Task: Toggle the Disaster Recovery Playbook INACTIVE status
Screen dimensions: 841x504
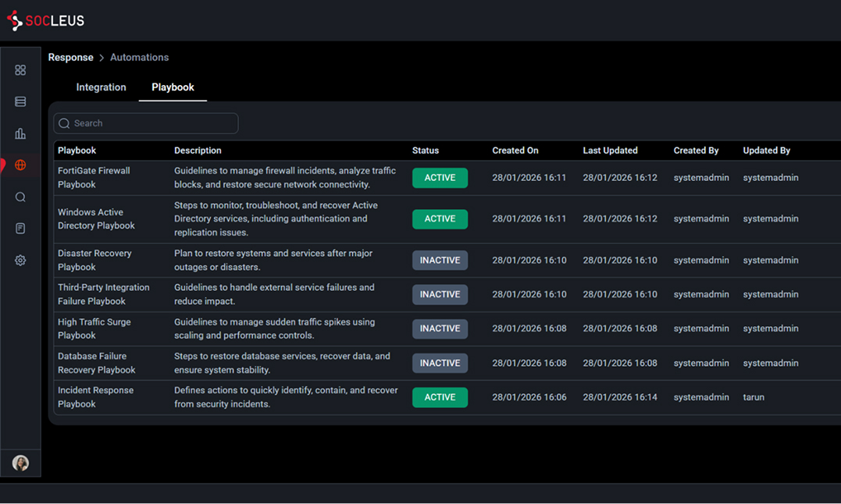Action: (440, 261)
